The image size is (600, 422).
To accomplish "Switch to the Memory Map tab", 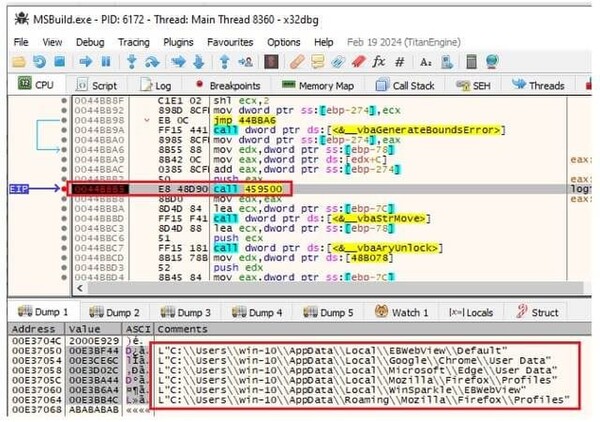I will tap(318, 85).
